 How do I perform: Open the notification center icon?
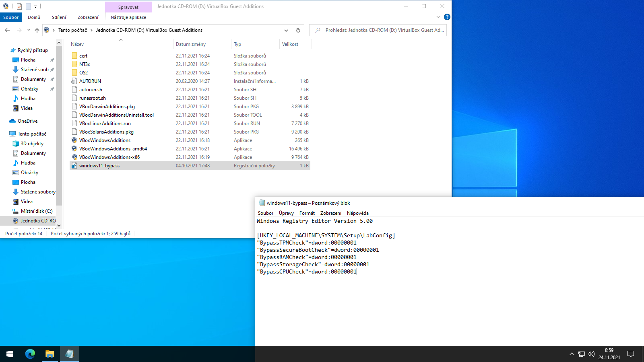pyautogui.click(x=631, y=354)
